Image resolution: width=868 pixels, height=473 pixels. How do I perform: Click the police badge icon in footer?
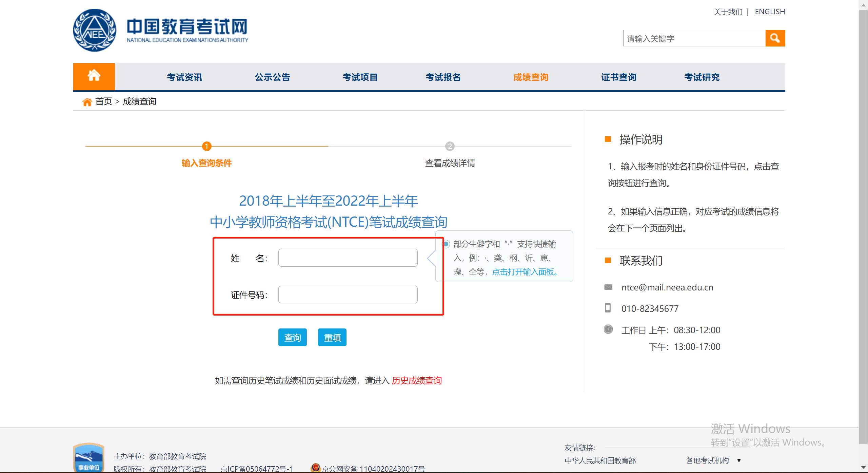coord(315,467)
